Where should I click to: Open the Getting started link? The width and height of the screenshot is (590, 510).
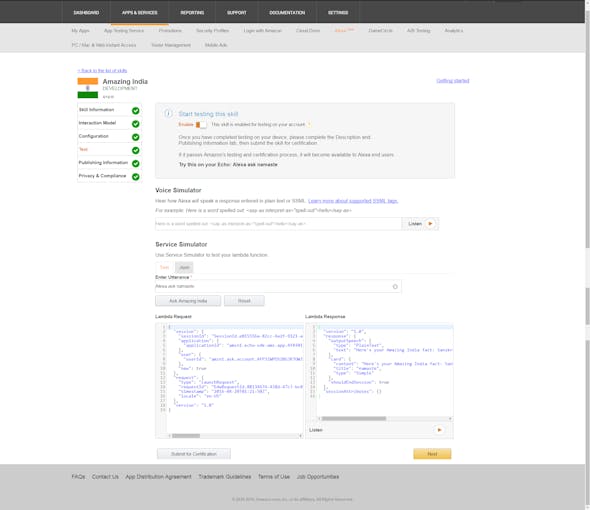coord(453,81)
